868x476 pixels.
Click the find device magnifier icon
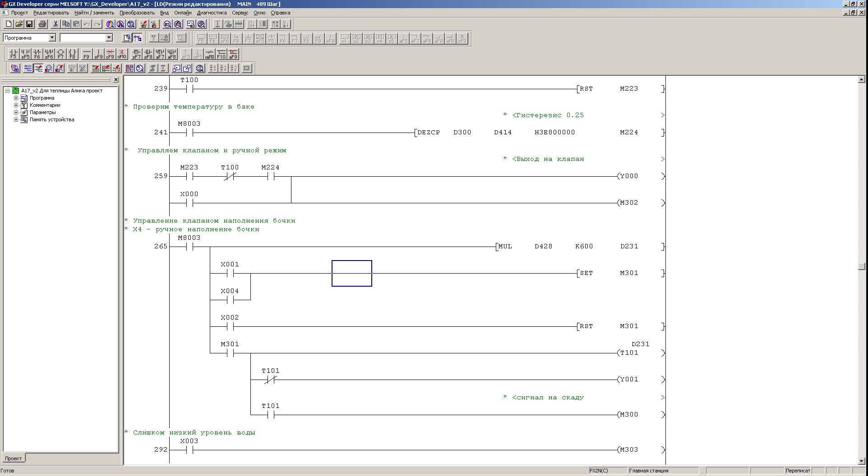click(110, 24)
